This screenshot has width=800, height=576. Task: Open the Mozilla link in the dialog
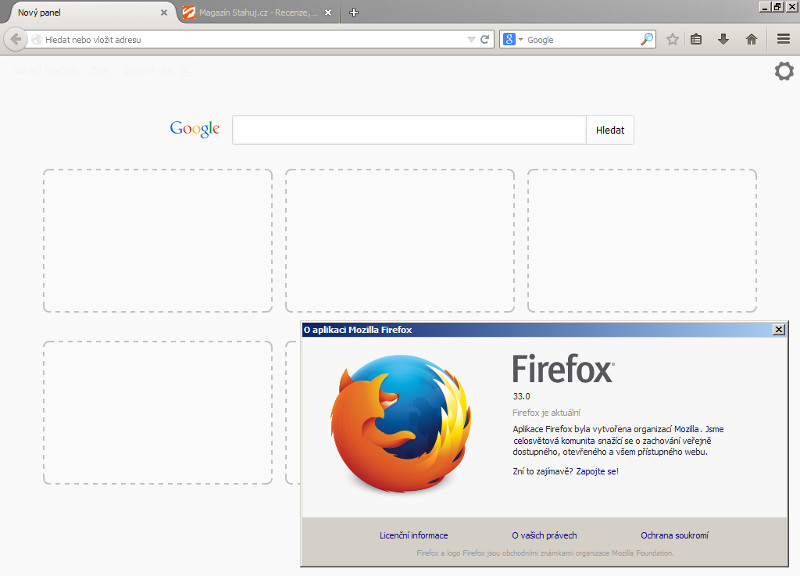(x=686, y=429)
